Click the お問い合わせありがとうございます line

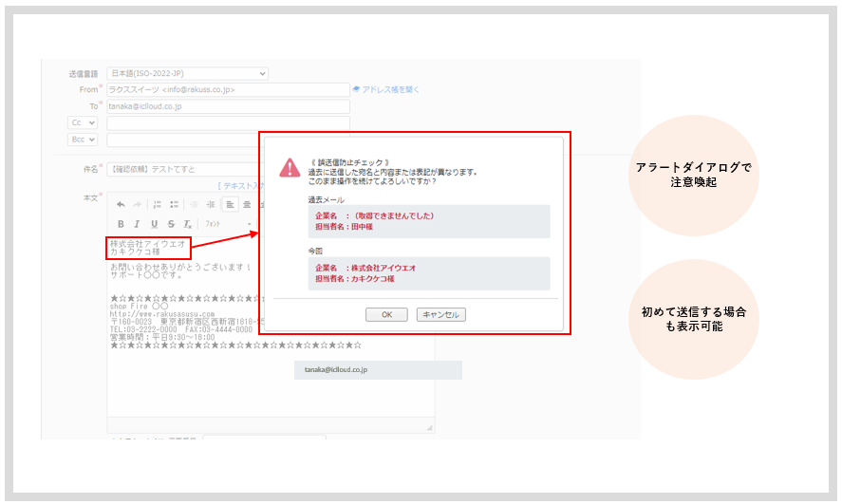tap(181, 267)
